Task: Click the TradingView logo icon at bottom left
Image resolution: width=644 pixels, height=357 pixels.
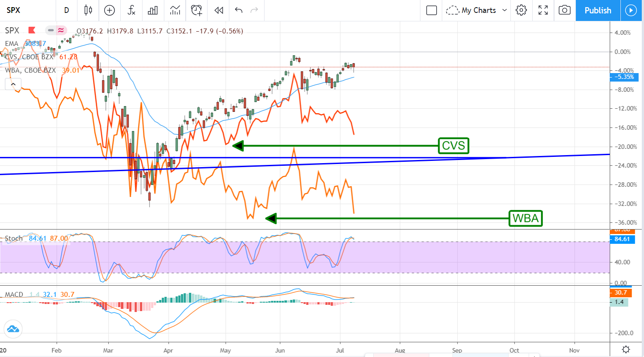Action: 12,329
